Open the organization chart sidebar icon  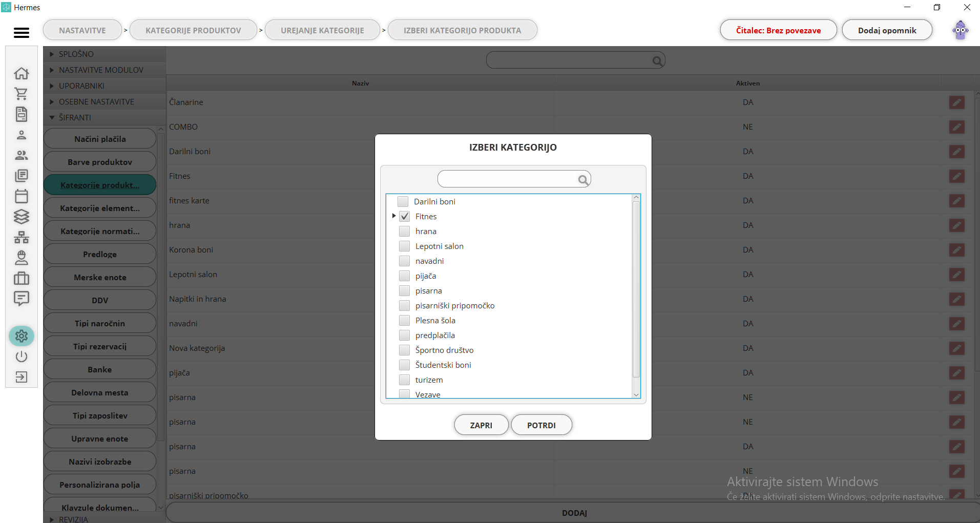22,237
